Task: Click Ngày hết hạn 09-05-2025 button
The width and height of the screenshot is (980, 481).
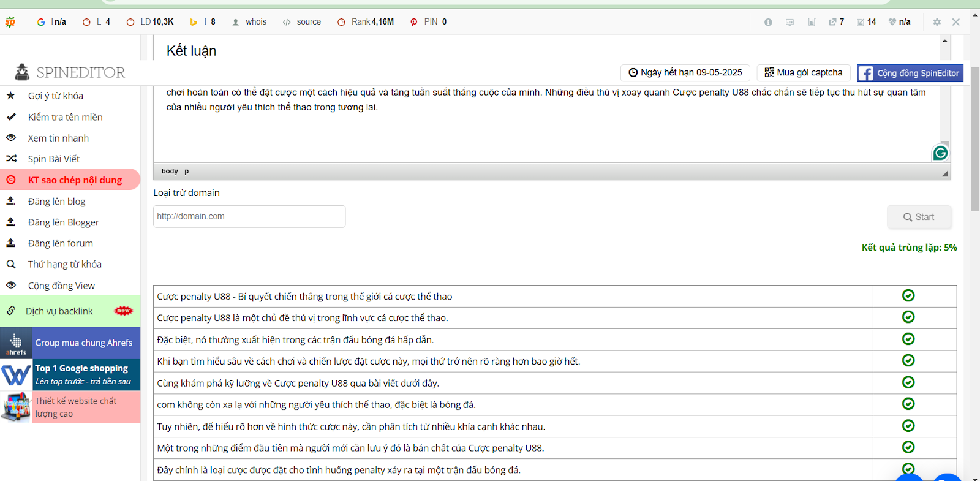Action: pos(685,72)
